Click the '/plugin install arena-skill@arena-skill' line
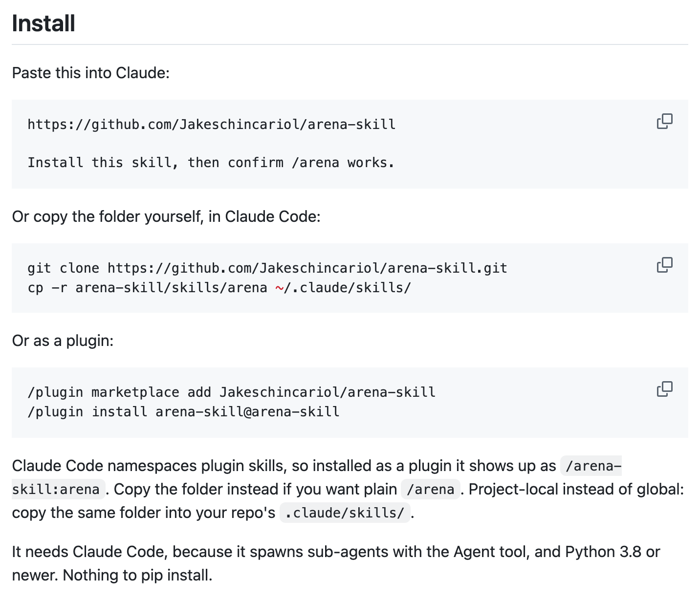Viewport: 700px width, 602px height. [183, 411]
